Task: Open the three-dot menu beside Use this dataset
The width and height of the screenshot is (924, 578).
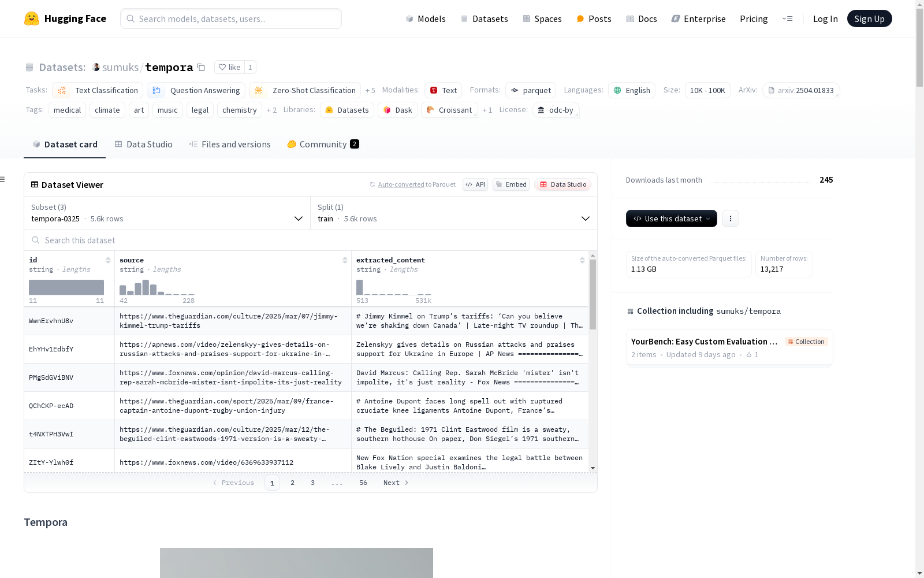Action: coord(731,218)
